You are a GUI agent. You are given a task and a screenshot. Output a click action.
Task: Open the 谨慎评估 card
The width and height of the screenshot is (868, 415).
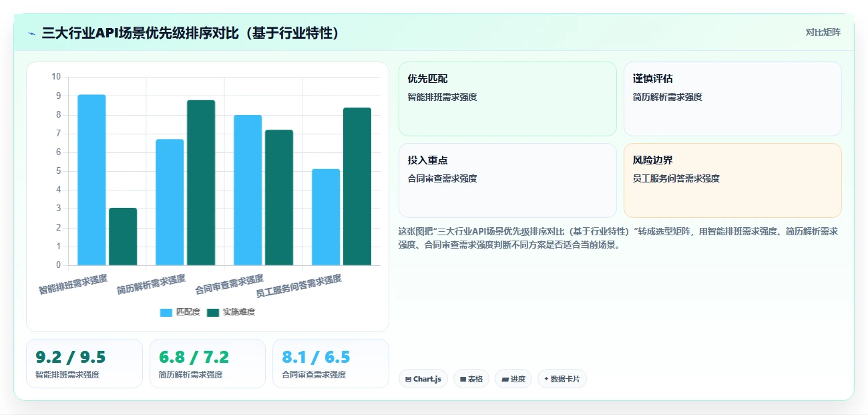pos(732,99)
